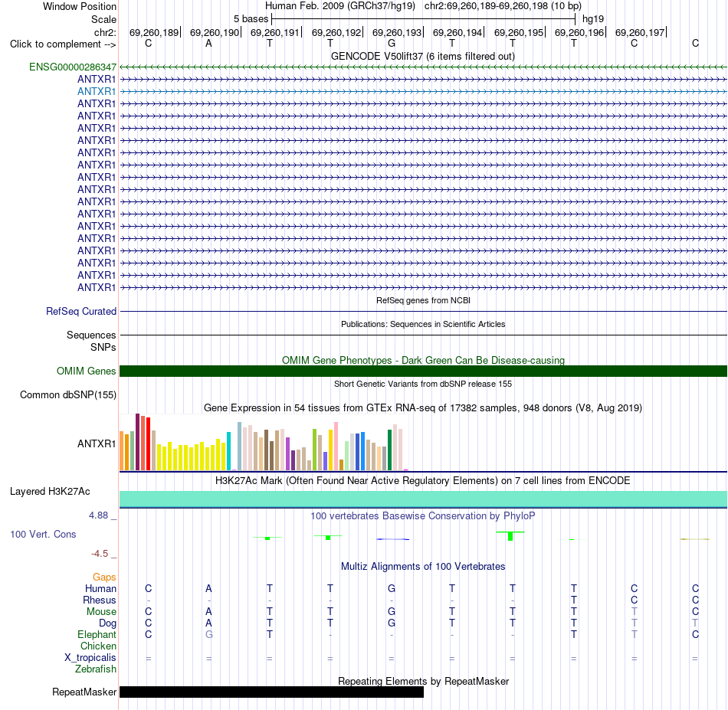
Task: Click the cyan bar in the GTEx chart
Action: [x=228, y=451]
